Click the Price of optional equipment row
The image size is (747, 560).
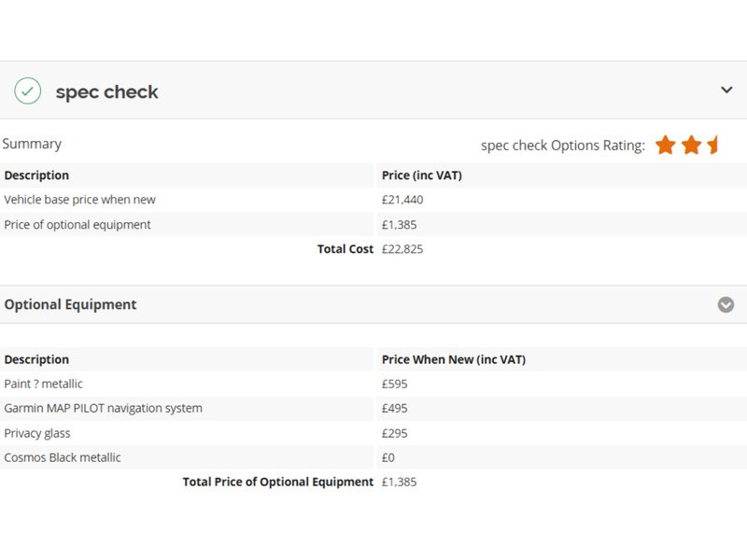pyautogui.click(x=78, y=225)
